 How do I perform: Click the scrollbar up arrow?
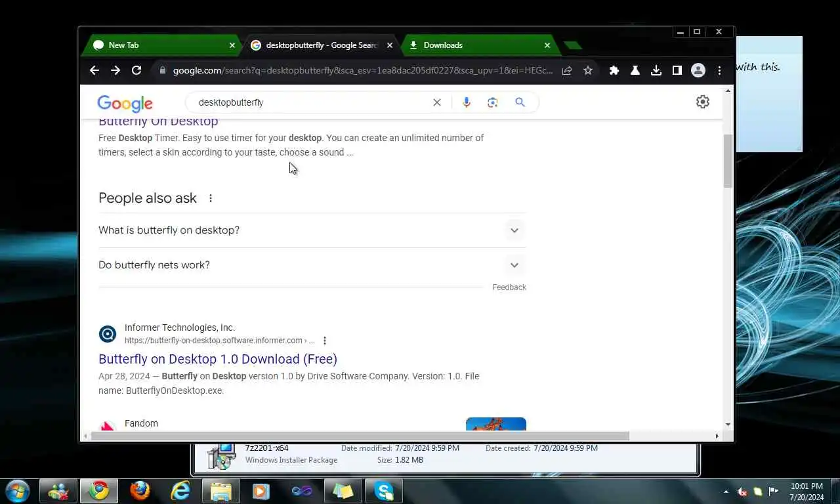pos(728,90)
